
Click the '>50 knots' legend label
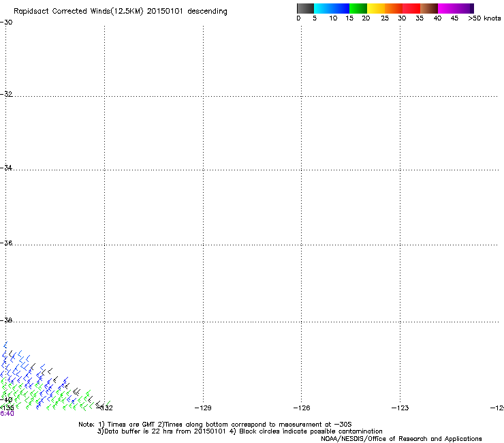click(x=484, y=18)
